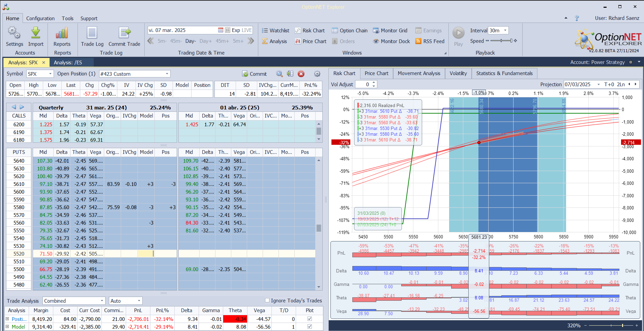Expand the Model analysis row
Viewport: 644px width, 331px height.
tap(7, 326)
